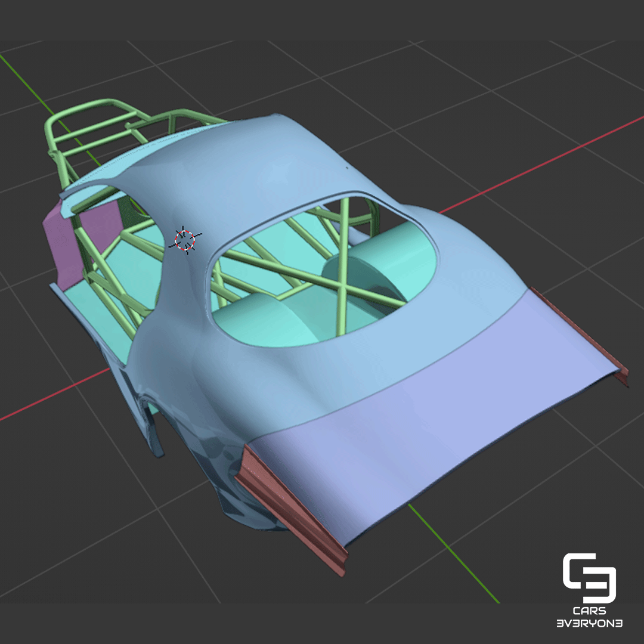Click the red X axis line on the right
This screenshot has width=644, height=644.
[x=542, y=165]
